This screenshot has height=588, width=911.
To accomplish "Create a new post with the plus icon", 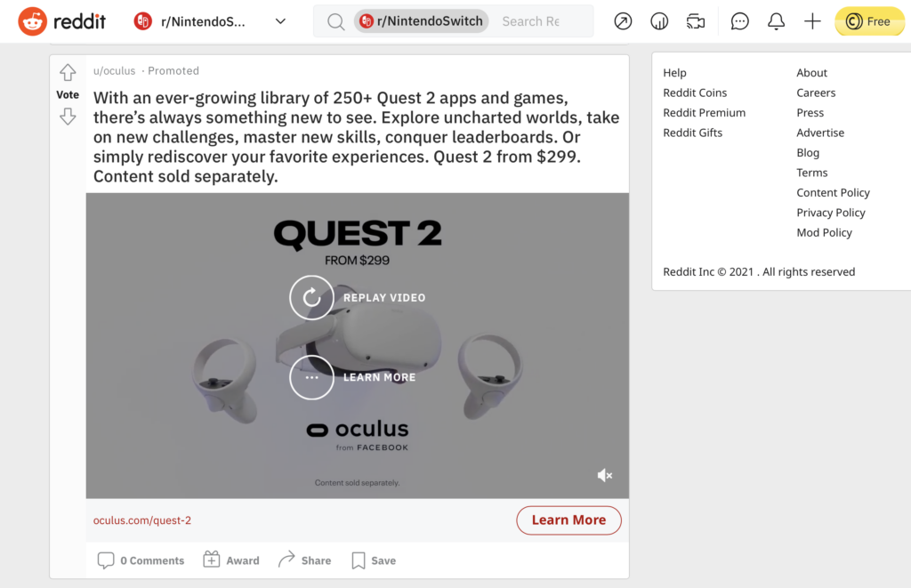I will click(x=812, y=20).
